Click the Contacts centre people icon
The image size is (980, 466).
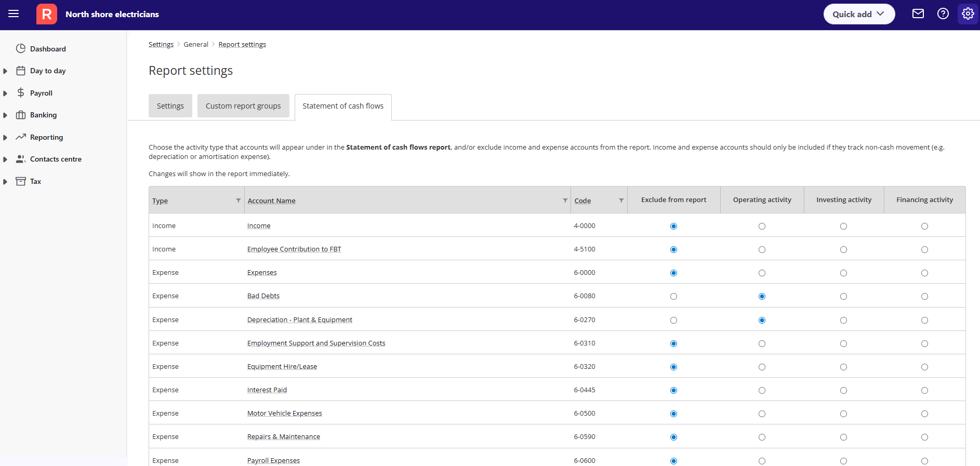click(x=21, y=159)
